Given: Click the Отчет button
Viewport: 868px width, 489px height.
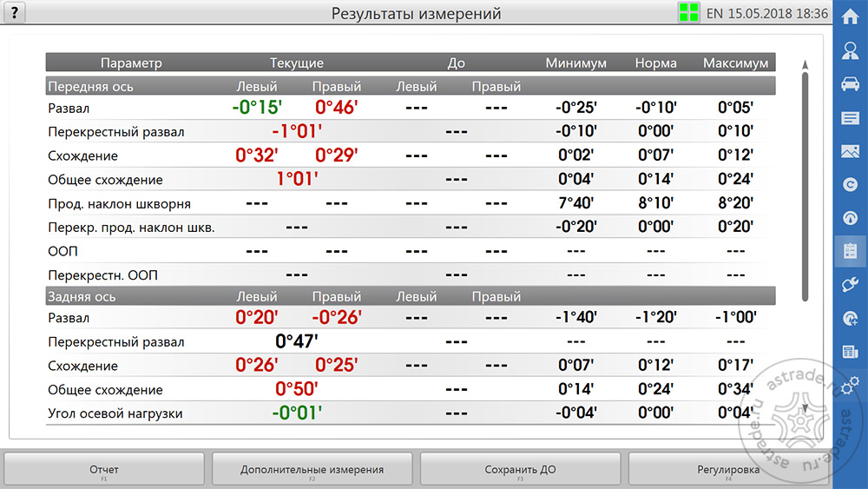Looking at the screenshot, I should pyautogui.click(x=104, y=470).
